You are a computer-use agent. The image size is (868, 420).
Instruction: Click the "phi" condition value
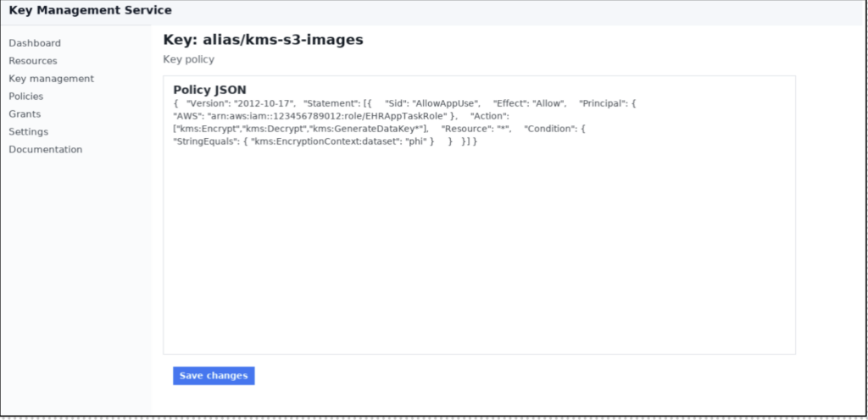pos(416,141)
